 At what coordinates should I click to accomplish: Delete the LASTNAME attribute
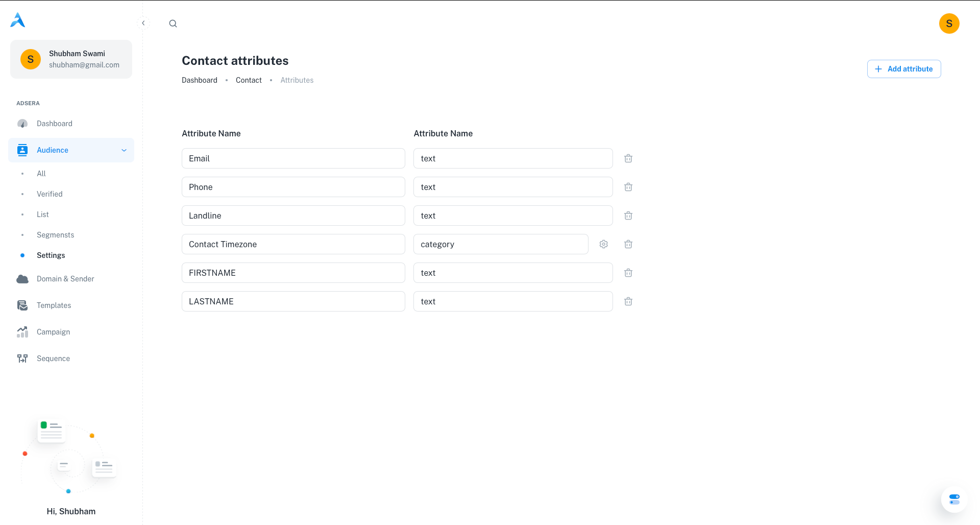tap(628, 301)
